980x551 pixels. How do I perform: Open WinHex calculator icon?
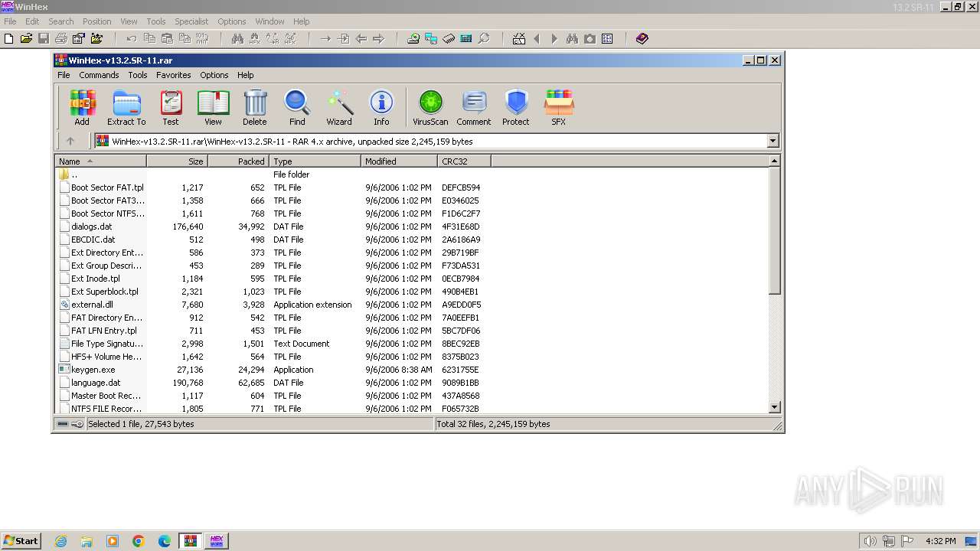[x=466, y=38]
